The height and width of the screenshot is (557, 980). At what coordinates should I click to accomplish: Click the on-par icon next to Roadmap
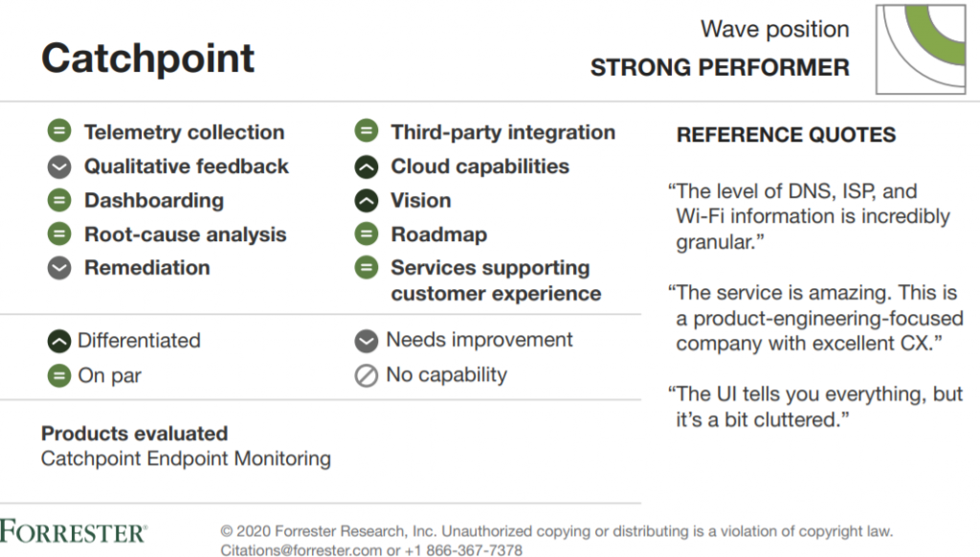[x=367, y=234]
